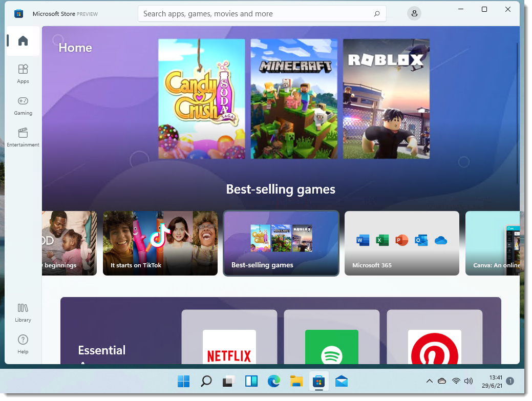The height and width of the screenshot is (401, 532).
Task: Return Home using the sidebar house icon
Action: (x=23, y=41)
